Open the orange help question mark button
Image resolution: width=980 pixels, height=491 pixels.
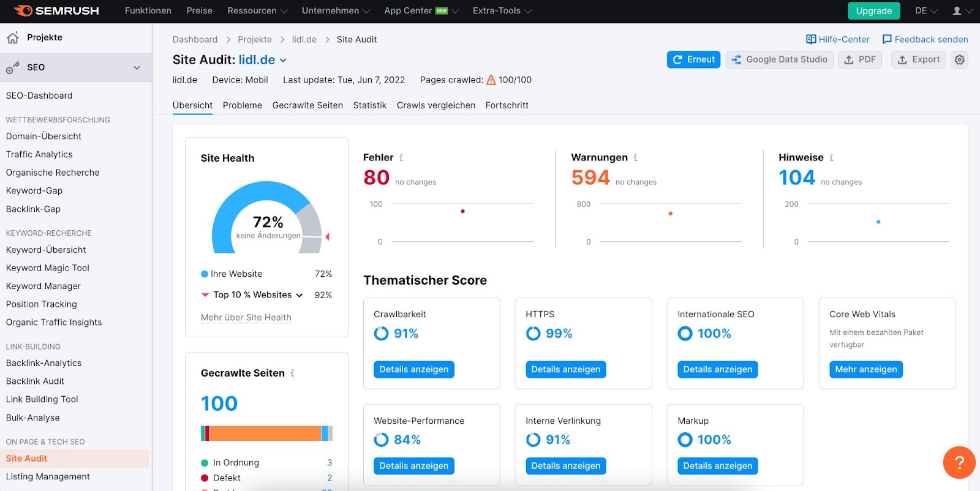(959, 462)
